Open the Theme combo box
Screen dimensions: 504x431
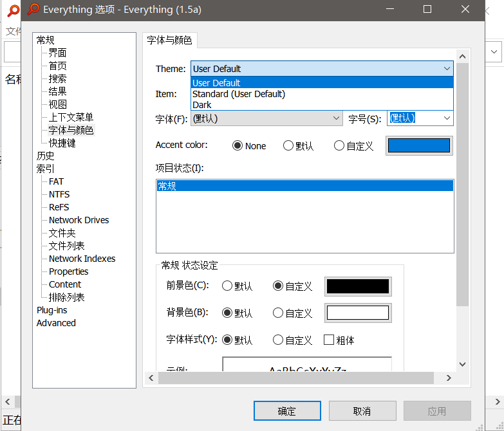point(322,68)
